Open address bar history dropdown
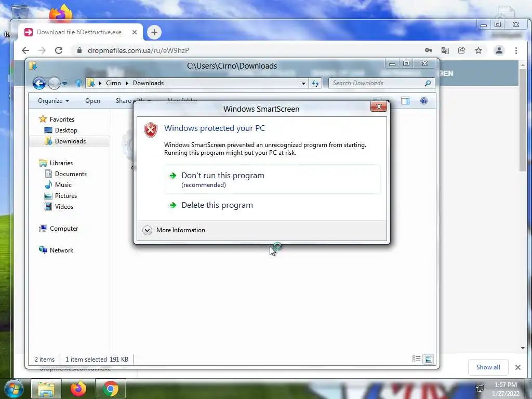532x399 pixels. 303,83
